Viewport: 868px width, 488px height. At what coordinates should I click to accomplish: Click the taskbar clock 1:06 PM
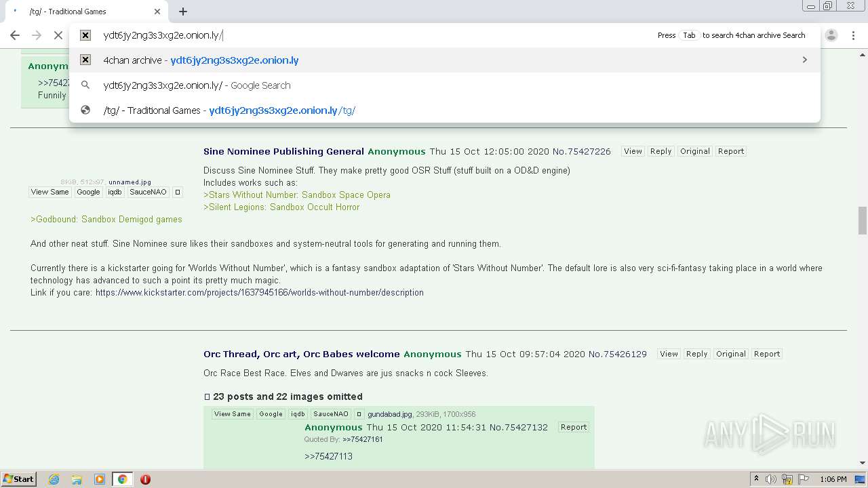[833, 479]
